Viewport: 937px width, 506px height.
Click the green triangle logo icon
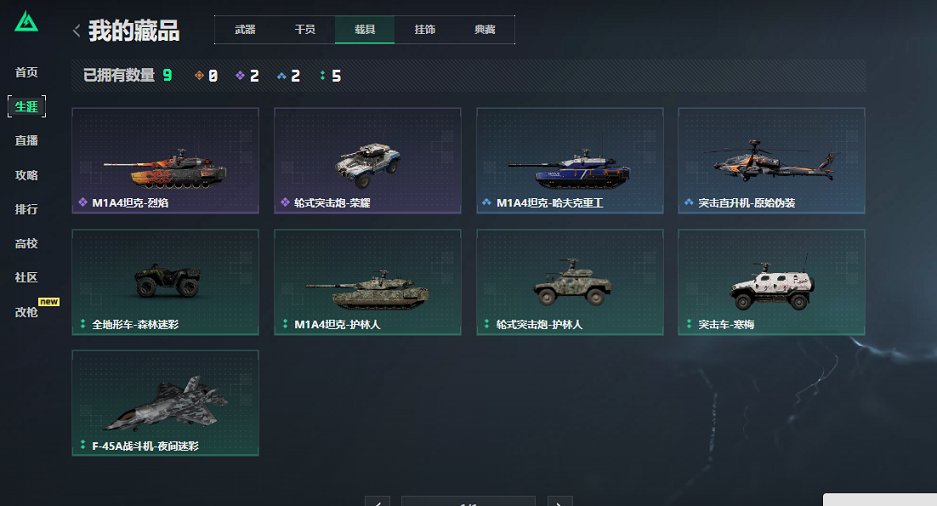click(26, 22)
